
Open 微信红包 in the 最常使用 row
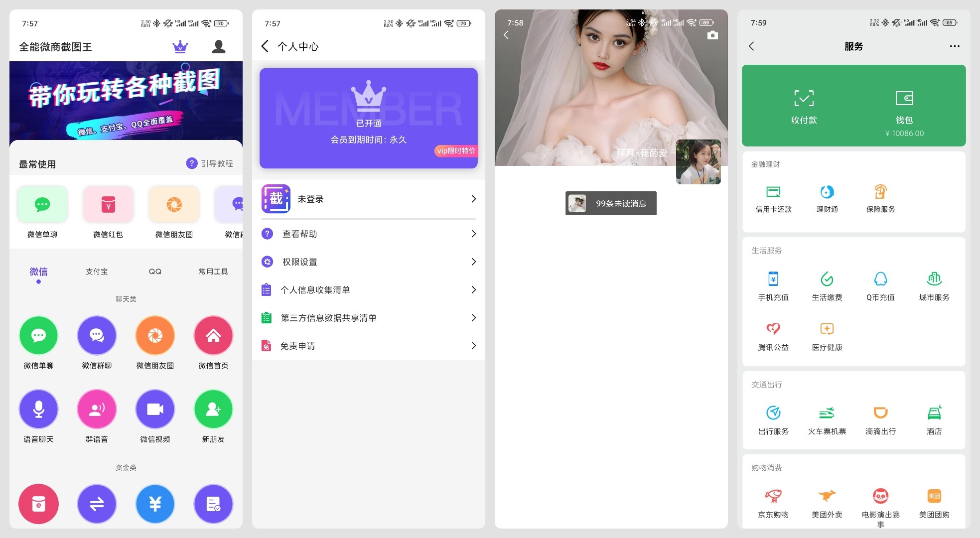coord(108,212)
